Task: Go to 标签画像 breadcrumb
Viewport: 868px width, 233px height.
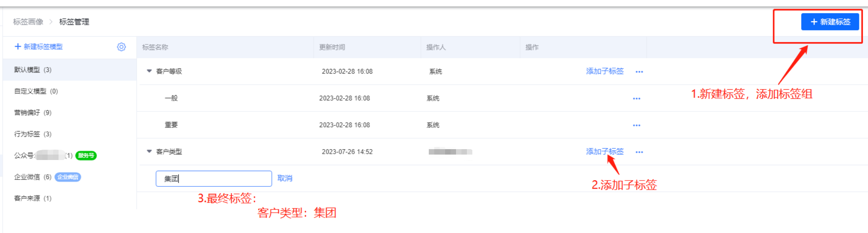Action: click(28, 22)
